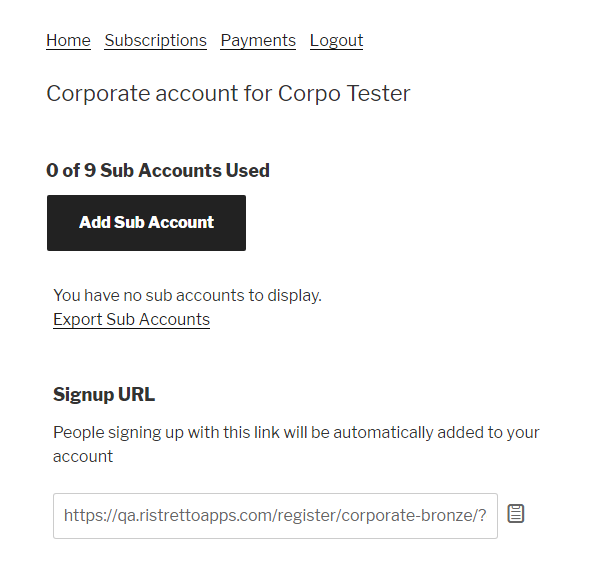Go to the Subscriptions page

coord(155,40)
